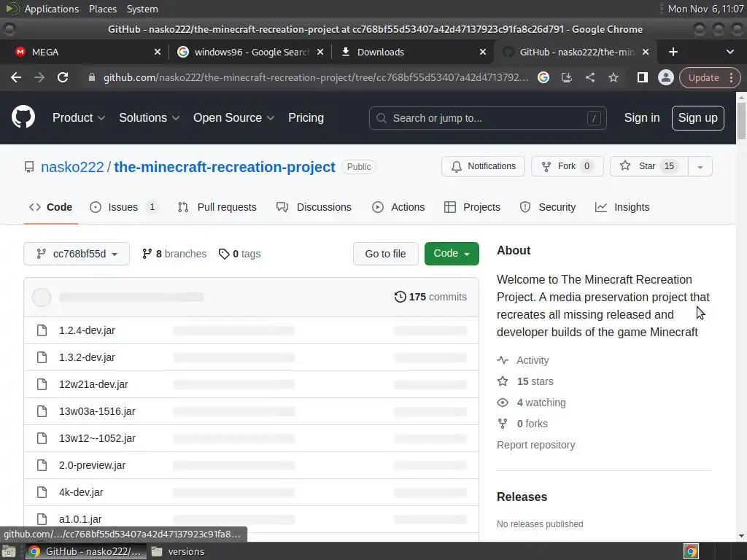
Task: Switch to the Issues tab
Action: [124, 207]
